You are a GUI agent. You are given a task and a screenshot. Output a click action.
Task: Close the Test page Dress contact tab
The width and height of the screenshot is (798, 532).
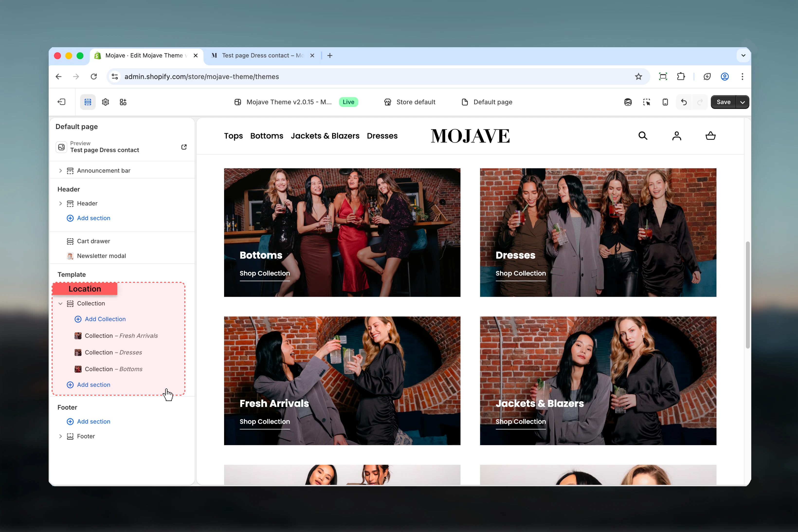click(x=312, y=55)
